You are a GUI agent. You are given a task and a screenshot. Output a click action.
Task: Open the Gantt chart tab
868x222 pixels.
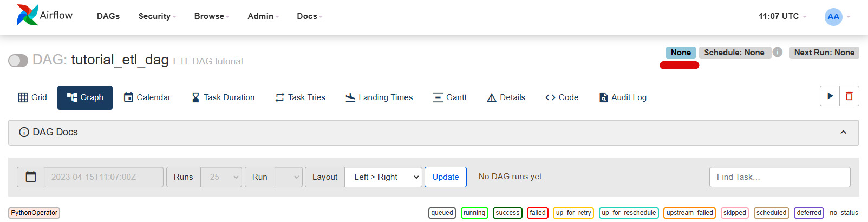click(450, 97)
